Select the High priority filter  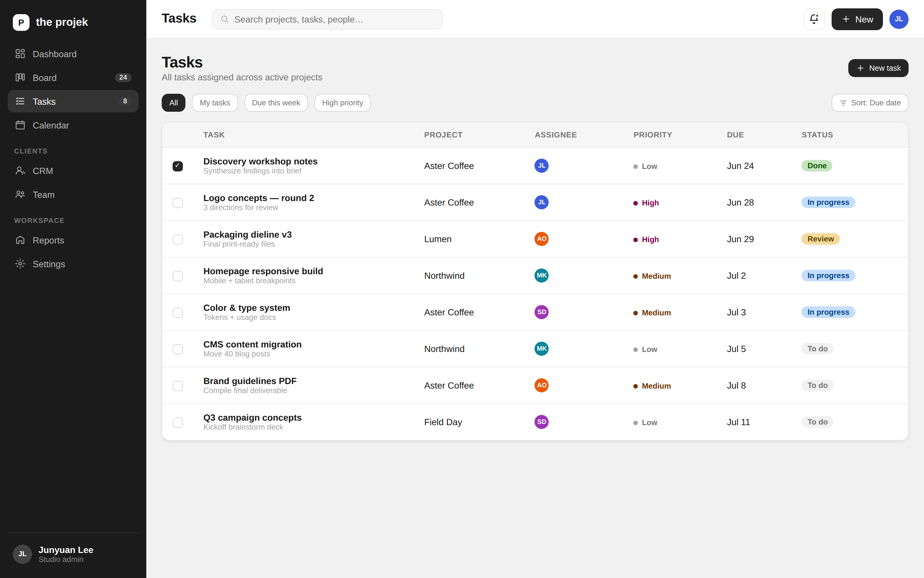click(x=343, y=103)
